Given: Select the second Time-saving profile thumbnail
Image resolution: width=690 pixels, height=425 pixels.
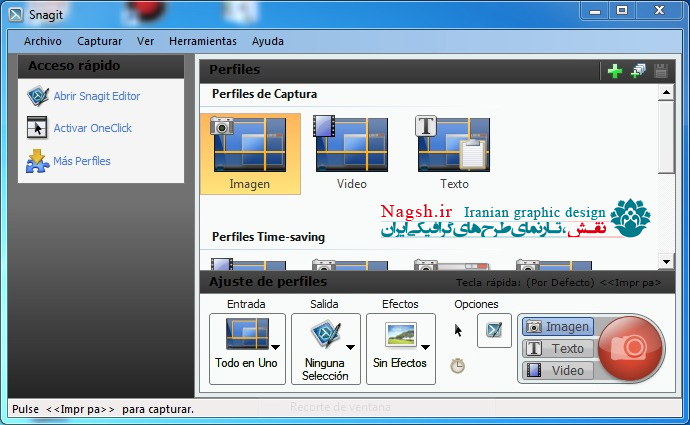Looking at the screenshot, I should [x=350, y=264].
